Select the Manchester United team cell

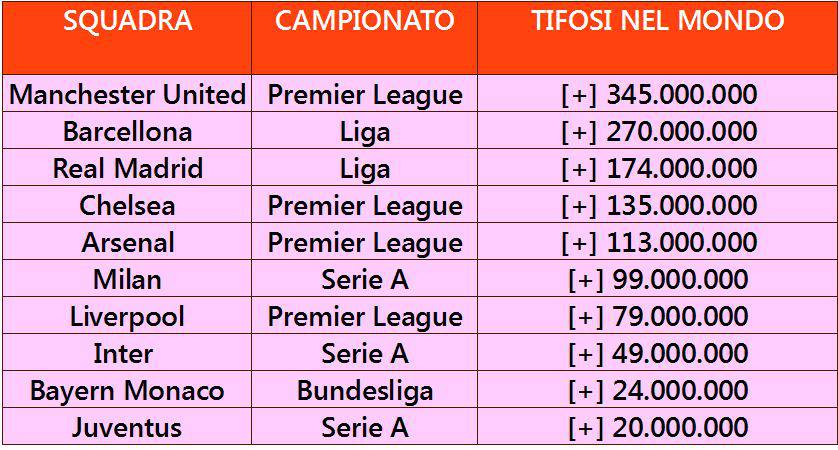pos(127,96)
